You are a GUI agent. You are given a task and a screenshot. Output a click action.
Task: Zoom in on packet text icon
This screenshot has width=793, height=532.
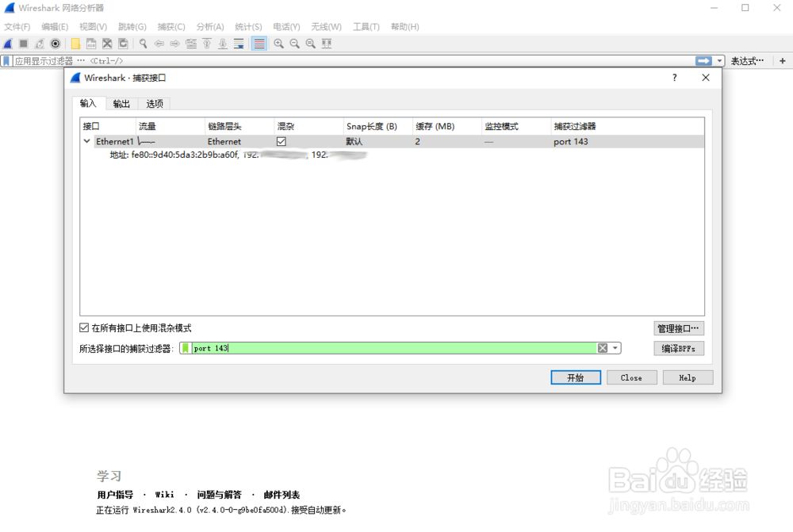(x=278, y=44)
